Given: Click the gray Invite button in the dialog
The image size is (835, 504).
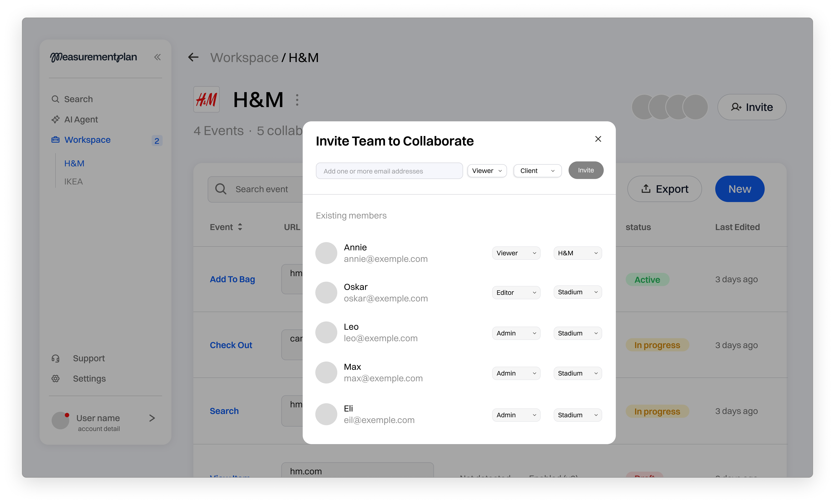Looking at the screenshot, I should coord(586,170).
